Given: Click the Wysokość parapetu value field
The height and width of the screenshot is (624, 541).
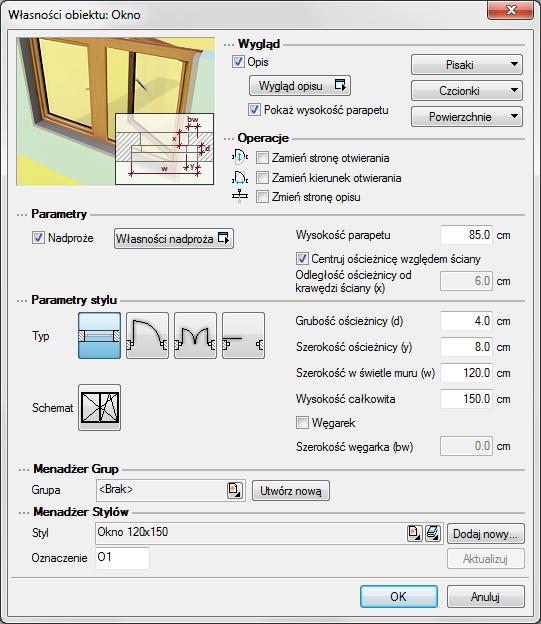Looking at the screenshot, I should tap(466, 235).
